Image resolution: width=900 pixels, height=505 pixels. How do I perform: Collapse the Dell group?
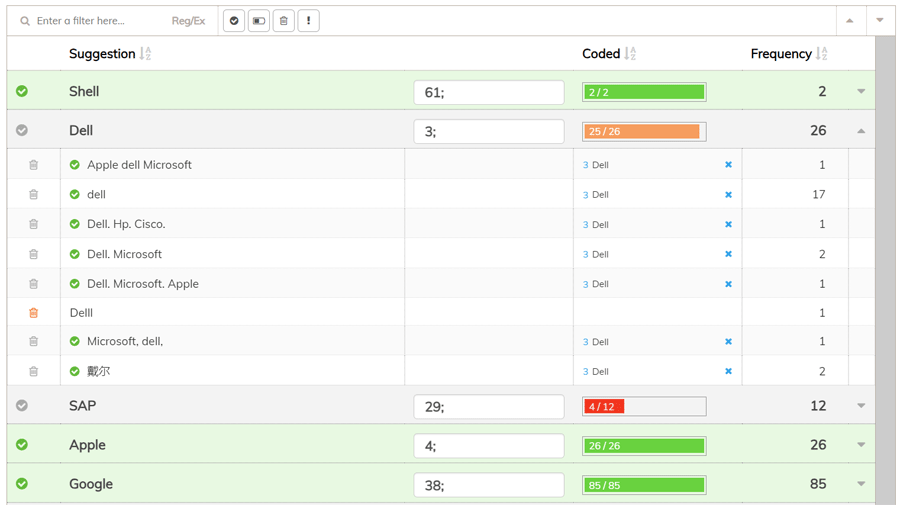click(861, 131)
